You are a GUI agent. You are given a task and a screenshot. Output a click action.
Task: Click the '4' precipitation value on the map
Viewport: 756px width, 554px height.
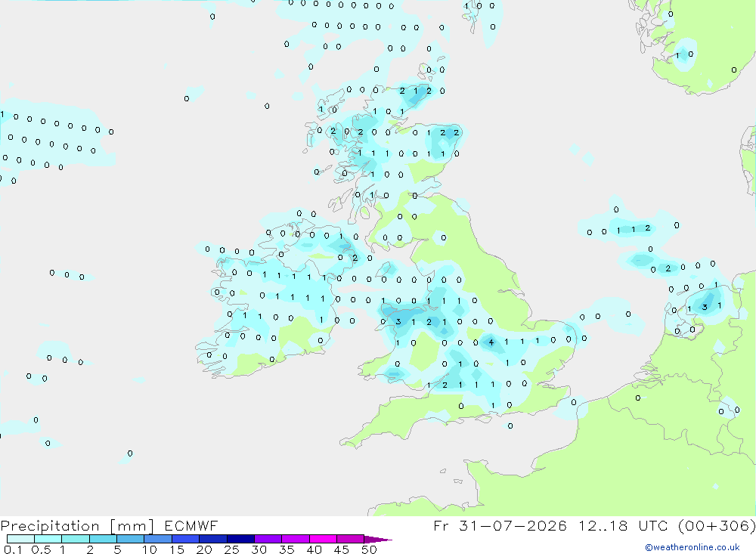491,342
